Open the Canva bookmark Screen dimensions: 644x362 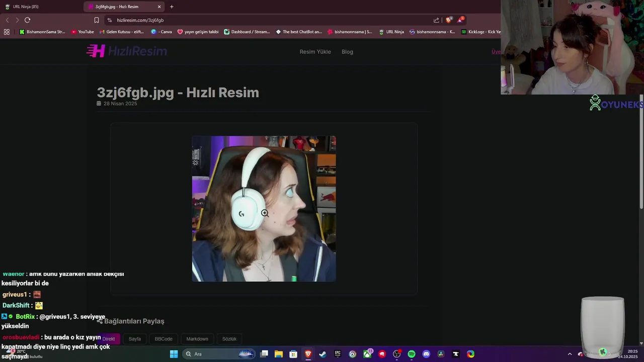point(162,32)
